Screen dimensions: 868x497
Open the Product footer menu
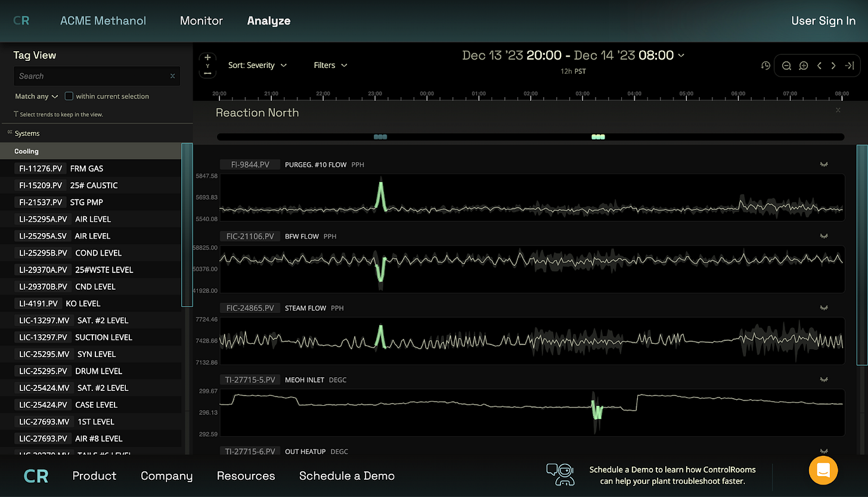click(94, 476)
